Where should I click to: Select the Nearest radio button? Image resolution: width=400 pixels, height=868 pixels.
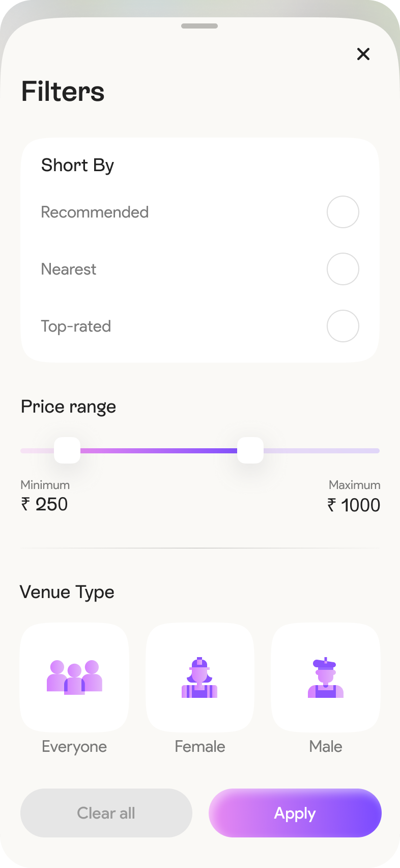click(x=343, y=269)
